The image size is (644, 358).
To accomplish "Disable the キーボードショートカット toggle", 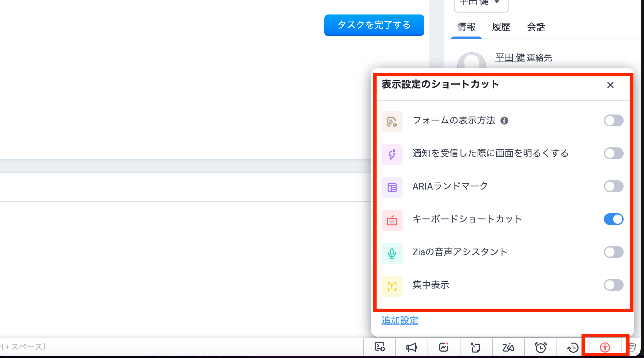I will [613, 219].
